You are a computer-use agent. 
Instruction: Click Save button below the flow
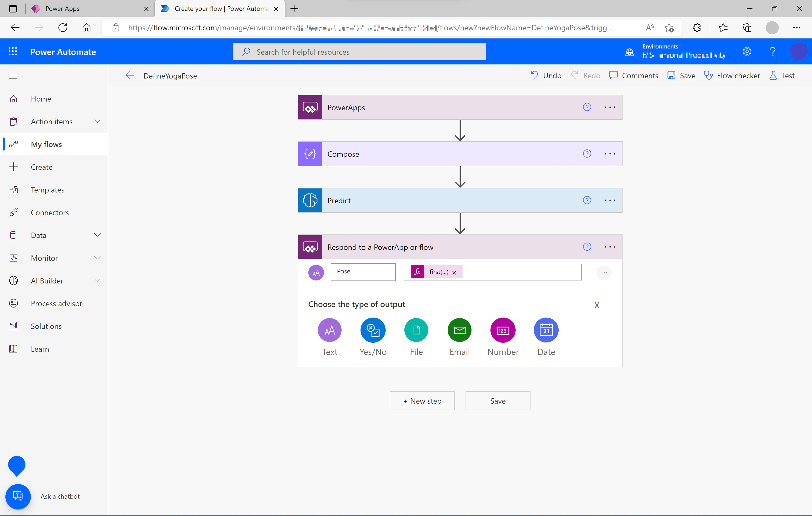coord(498,401)
